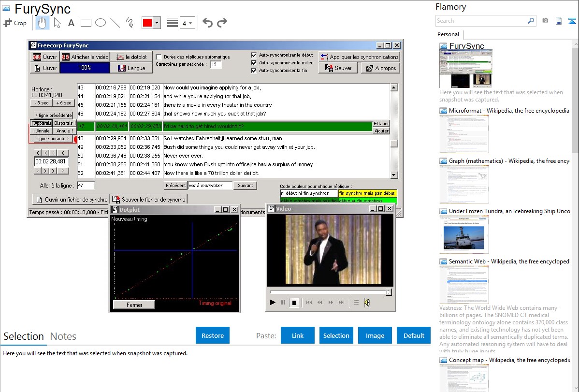Click Ouvrir video button in FurySync
The width and height of the screenshot is (579, 392).
pos(44,57)
